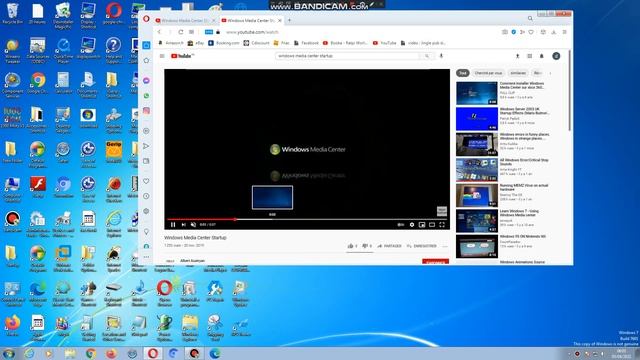
Task: Open Instagram in Opera sidebar
Action: [x=146, y=111]
